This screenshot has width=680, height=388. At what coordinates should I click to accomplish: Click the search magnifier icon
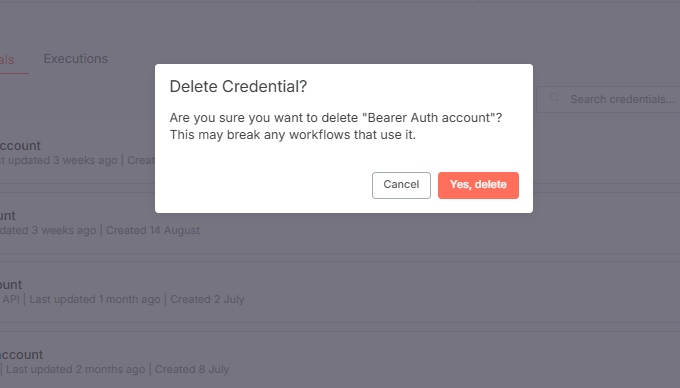click(x=554, y=98)
